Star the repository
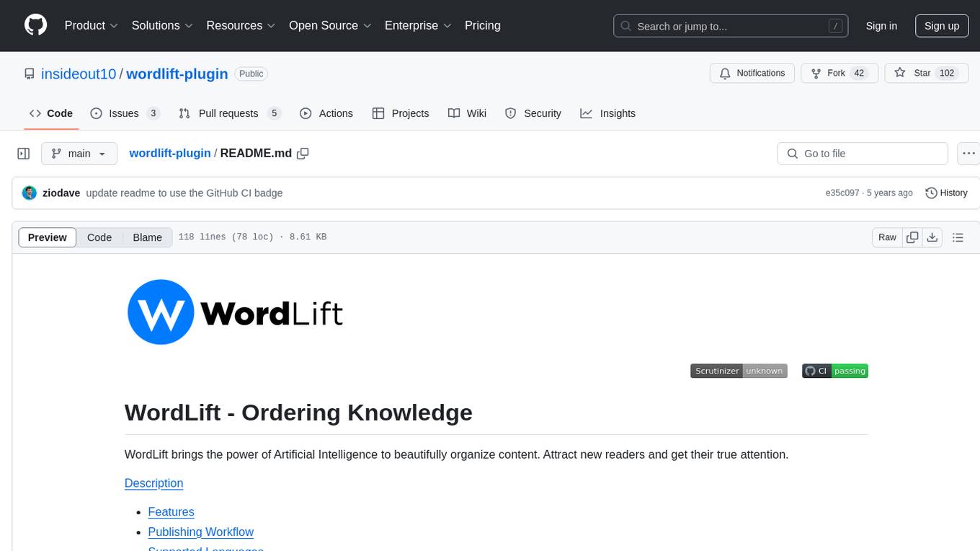 [x=926, y=74]
